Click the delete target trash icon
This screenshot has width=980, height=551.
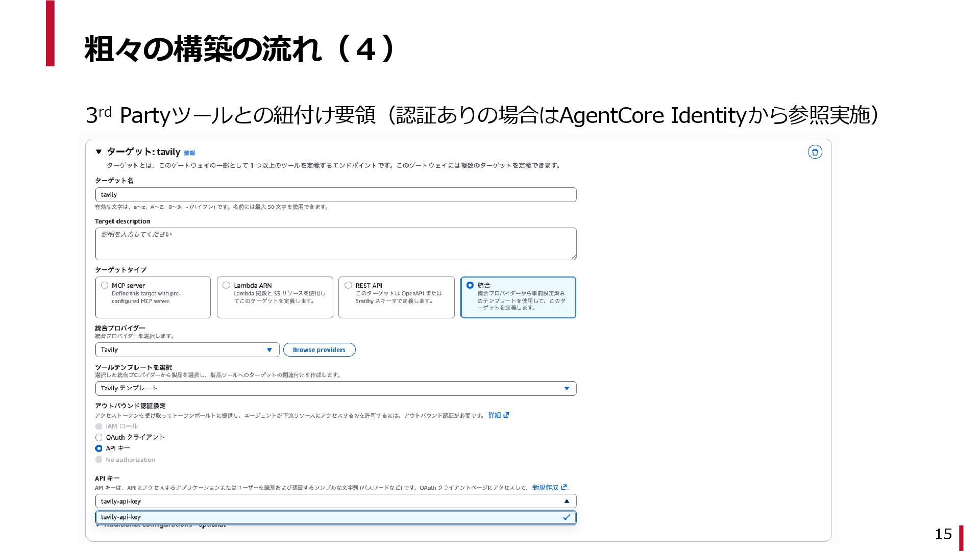click(x=815, y=152)
